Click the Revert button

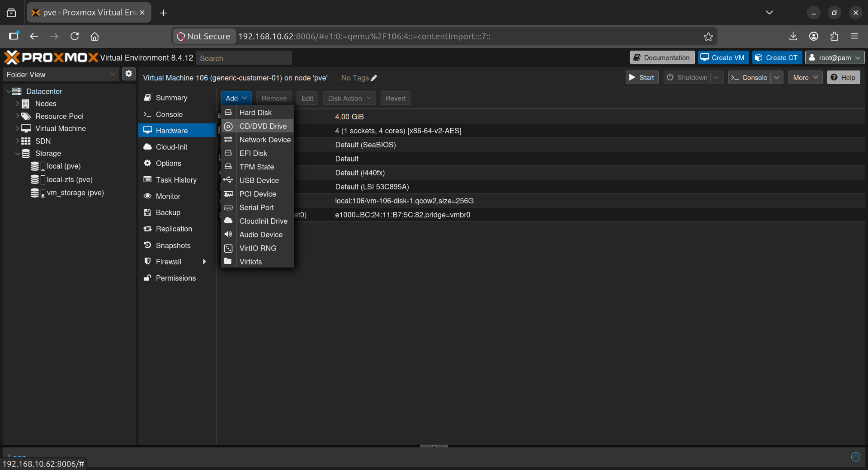(x=395, y=98)
